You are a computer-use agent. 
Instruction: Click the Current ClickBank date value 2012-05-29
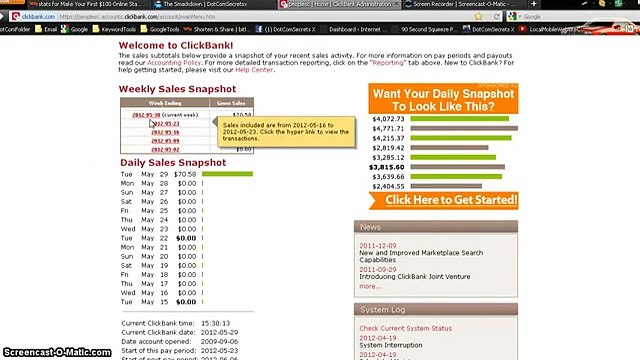click(x=220, y=332)
